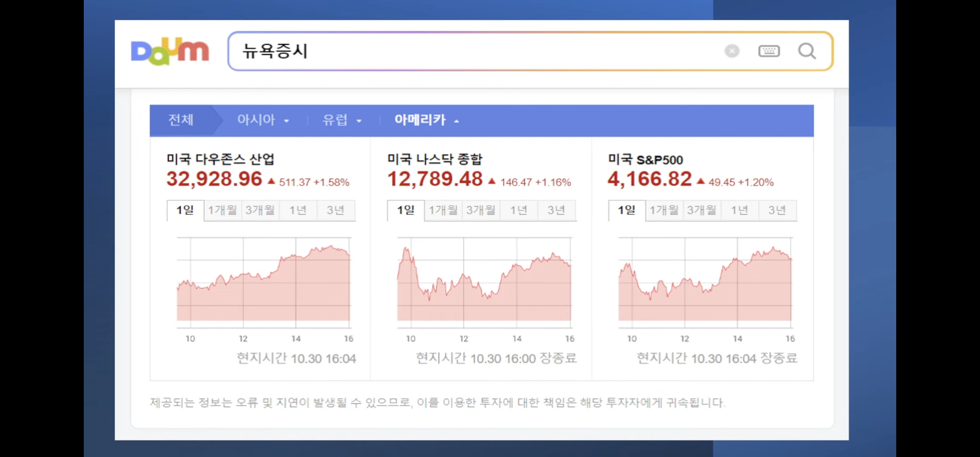Select 3년 tab for S&P500
Screen dimensions: 980x457
(x=777, y=210)
